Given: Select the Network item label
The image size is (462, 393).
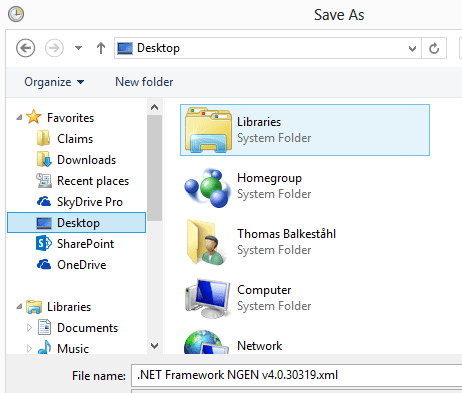Looking at the screenshot, I should [x=259, y=346].
